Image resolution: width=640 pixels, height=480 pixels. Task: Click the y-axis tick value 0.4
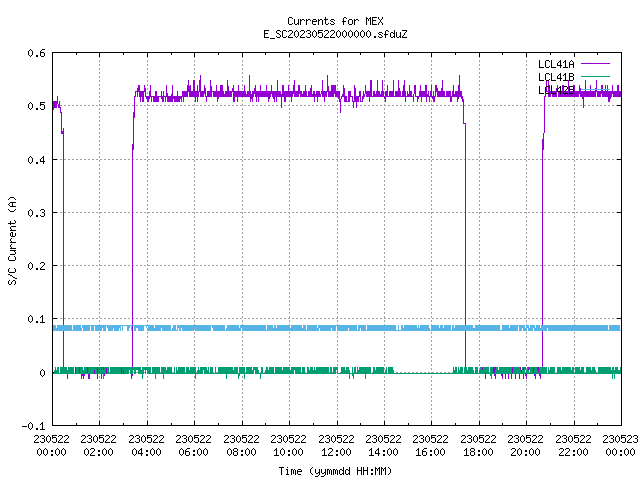[36, 160]
